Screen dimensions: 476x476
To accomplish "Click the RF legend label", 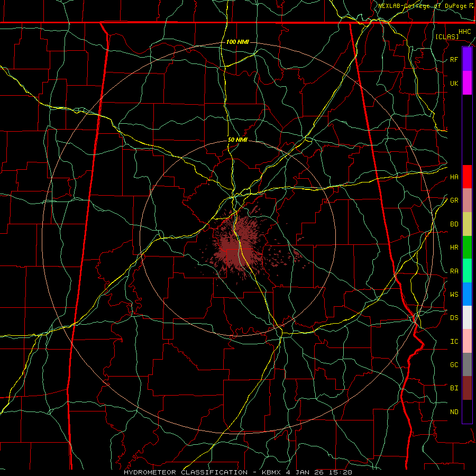I will [454, 59].
